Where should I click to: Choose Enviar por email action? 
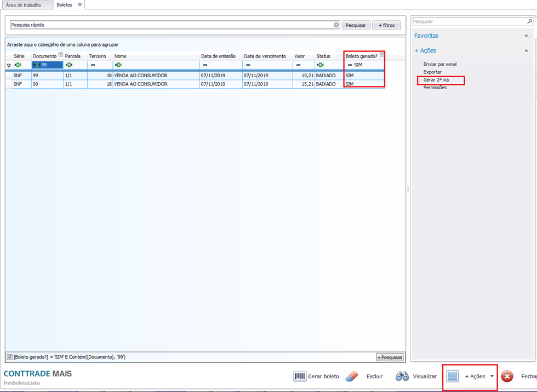[439, 64]
